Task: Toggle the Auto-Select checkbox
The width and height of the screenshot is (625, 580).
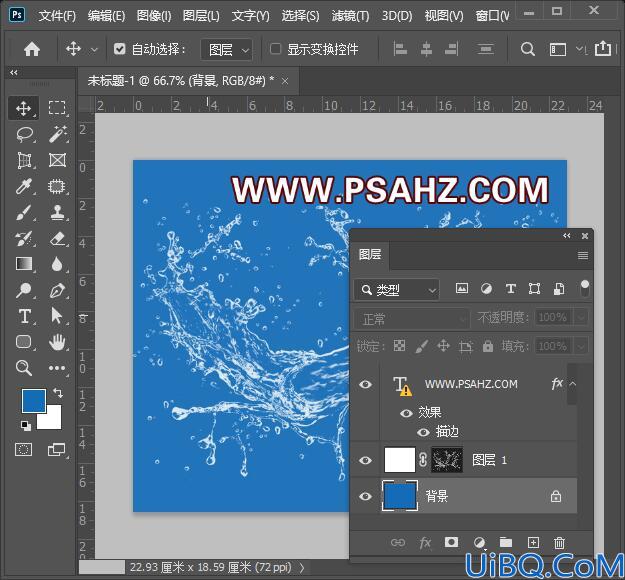Action: [x=120, y=49]
